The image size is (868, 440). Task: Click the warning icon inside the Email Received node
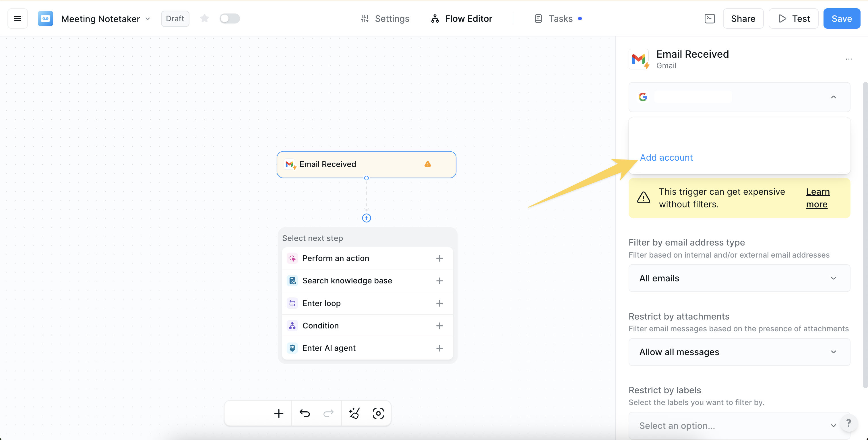(428, 164)
